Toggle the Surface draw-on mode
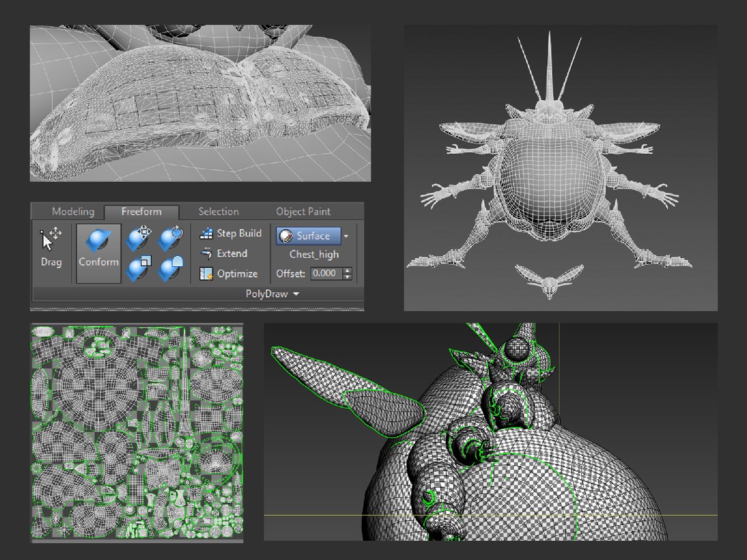This screenshot has height=560, width=747. coord(308,236)
